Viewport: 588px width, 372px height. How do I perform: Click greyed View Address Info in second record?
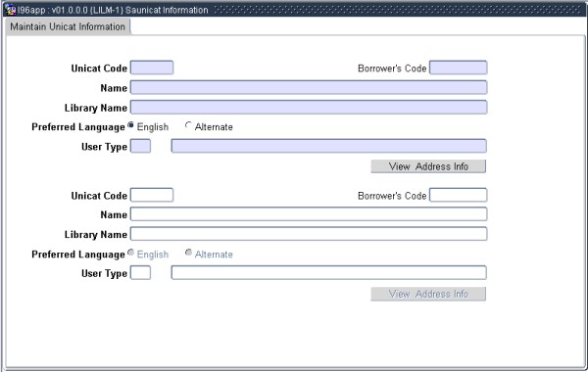coord(428,294)
